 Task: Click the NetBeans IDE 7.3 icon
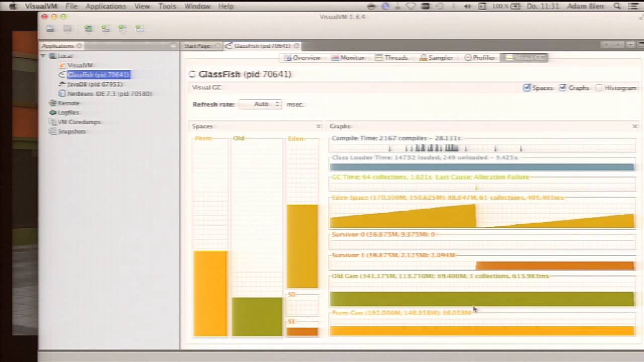click(x=62, y=94)
